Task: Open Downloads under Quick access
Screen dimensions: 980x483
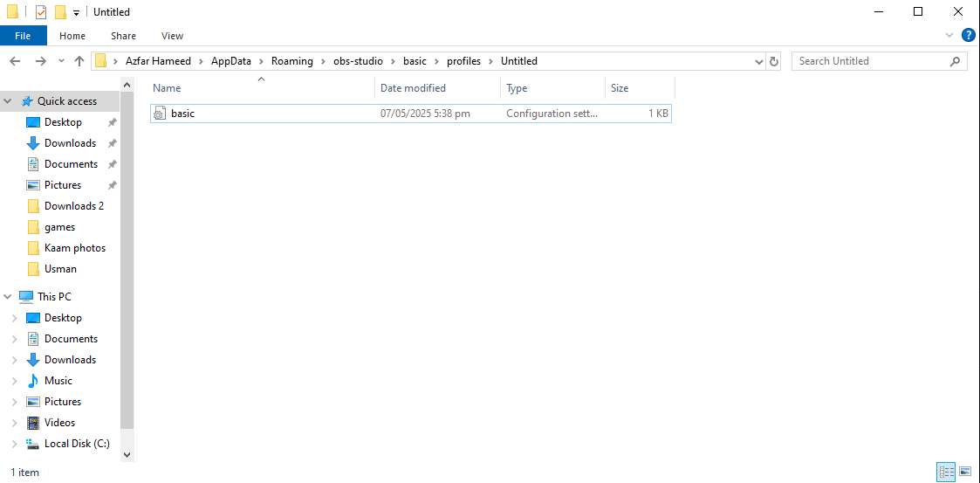Action: [x=70, y=143]
